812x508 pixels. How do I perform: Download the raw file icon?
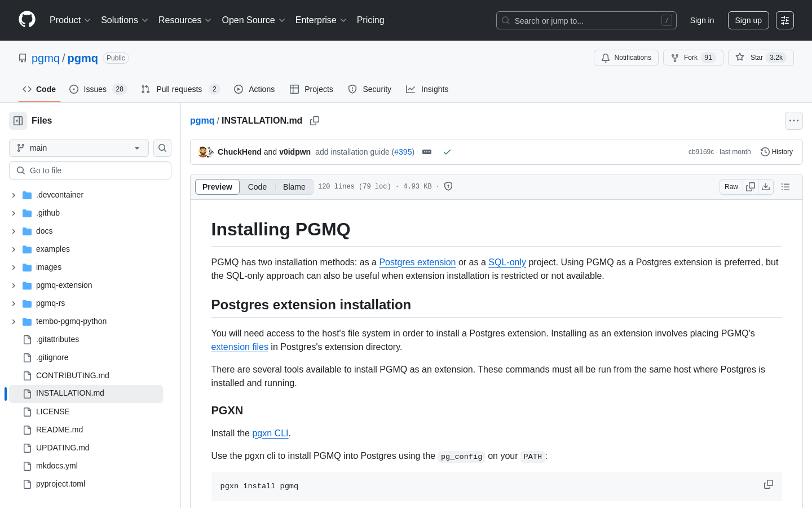click(x=766, y=187)
